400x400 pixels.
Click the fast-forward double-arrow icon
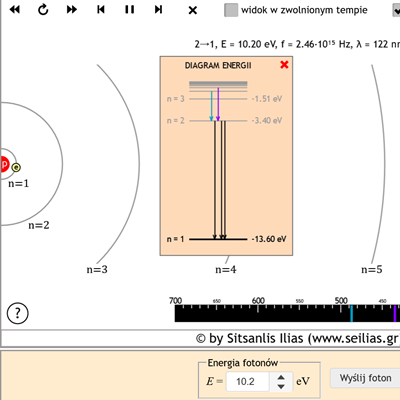[72, 10]
